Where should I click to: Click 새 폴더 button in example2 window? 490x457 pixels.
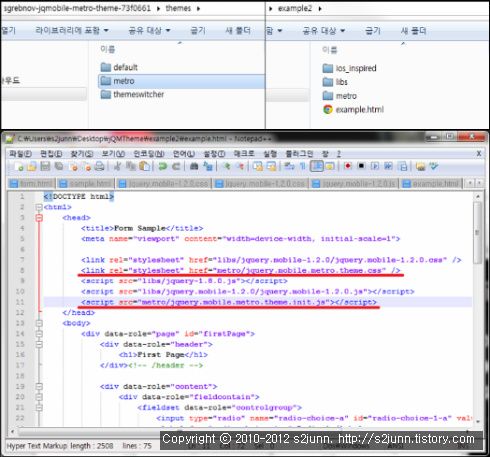[x=413, y=31]
